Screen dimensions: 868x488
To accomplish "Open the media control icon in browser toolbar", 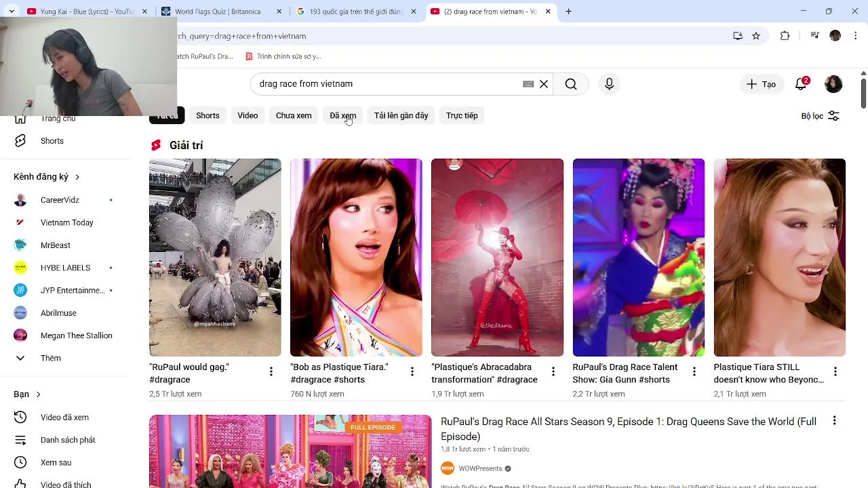I will tap(815, 36).
